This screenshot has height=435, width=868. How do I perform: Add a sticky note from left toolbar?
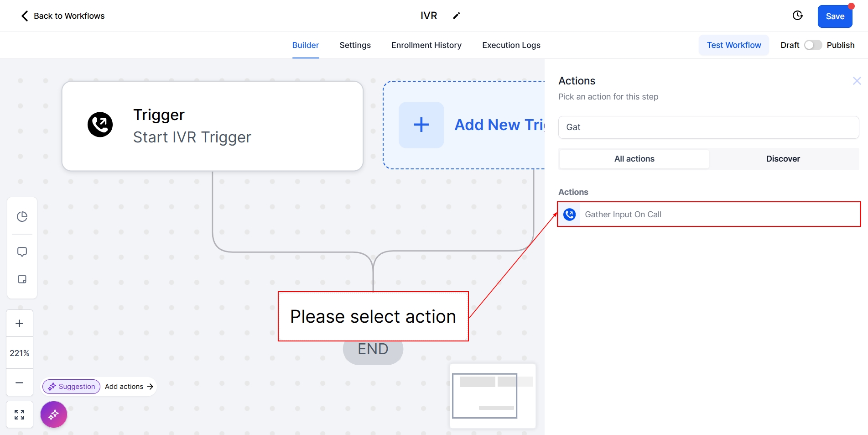22,279
